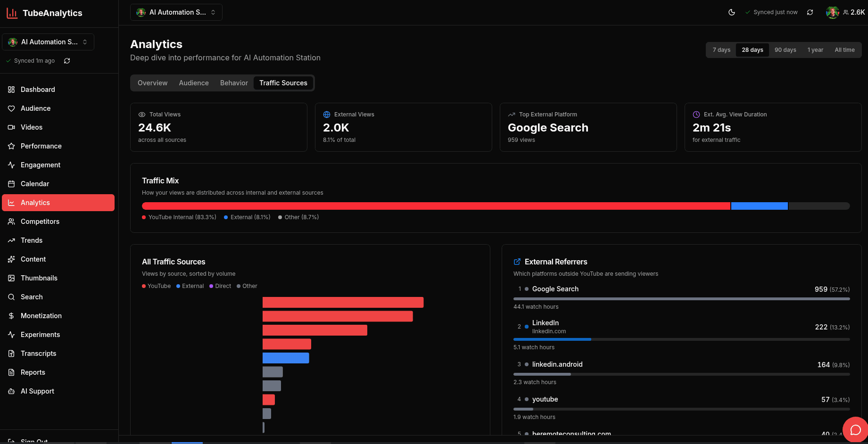
Task: Select the Thumbnails section in the sidebar
Action: 39,278
